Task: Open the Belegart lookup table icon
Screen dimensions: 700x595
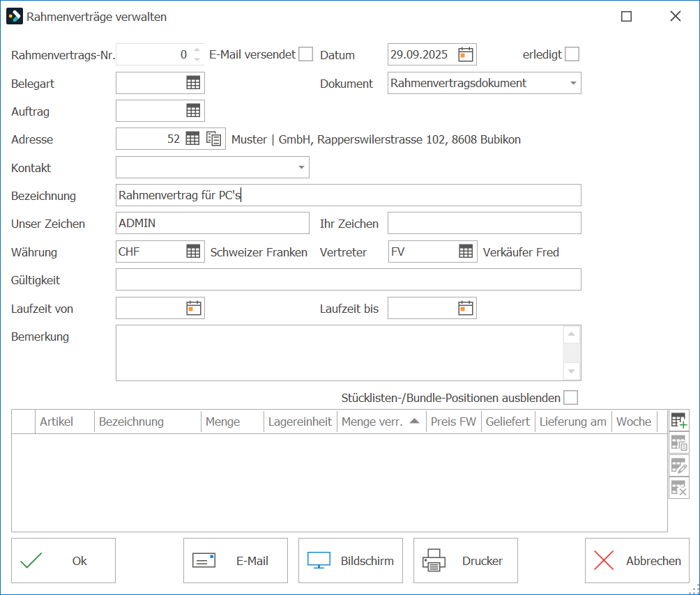Action: (x=193, y=83)
